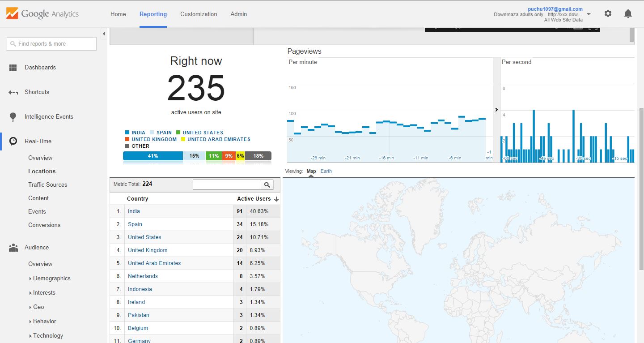This screenshot has width=644, height=343.
Task: Open the account selector dropdown arrow
Action: tap(589, 14)
